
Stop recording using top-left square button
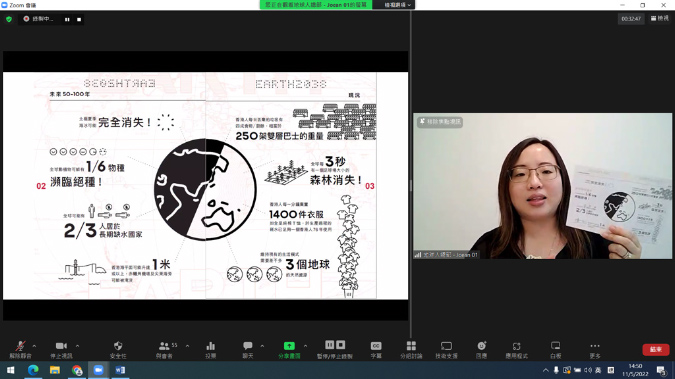click(x=79, y=19)
